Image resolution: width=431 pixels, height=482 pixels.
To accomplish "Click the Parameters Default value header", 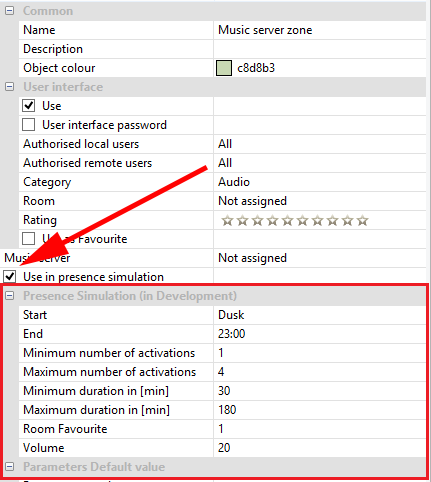I will point(94,467).
